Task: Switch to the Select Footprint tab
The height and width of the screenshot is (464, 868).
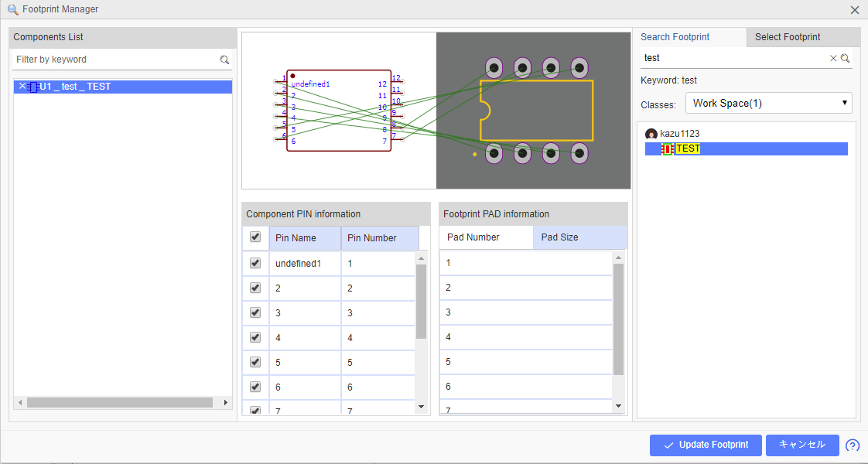Action: pyautogui.click(x=787, y=37)
